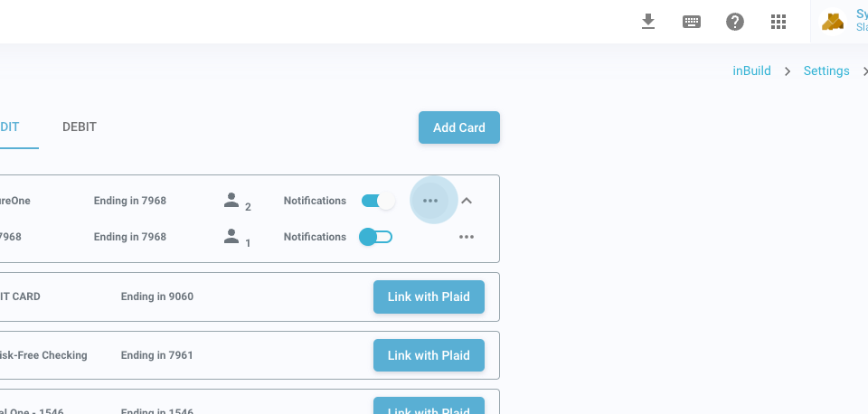This screenshot has height=414, width=868.
Task: Click the user icon showing 1
Action: coord(231,237)
